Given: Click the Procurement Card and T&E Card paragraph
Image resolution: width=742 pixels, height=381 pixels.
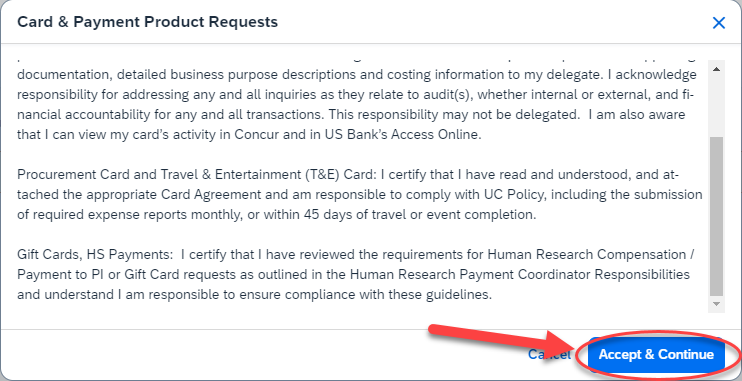Looking at the screenshot, I should coord(360,195).
